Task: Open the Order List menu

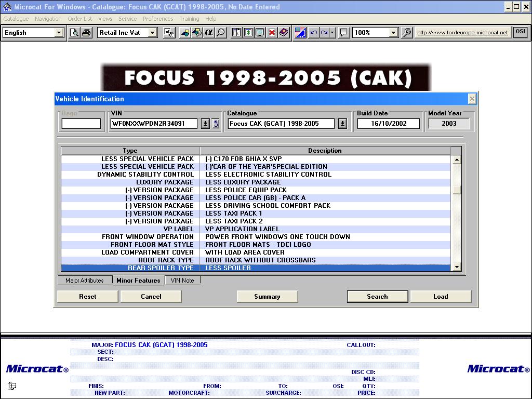Action: (79, 19)
